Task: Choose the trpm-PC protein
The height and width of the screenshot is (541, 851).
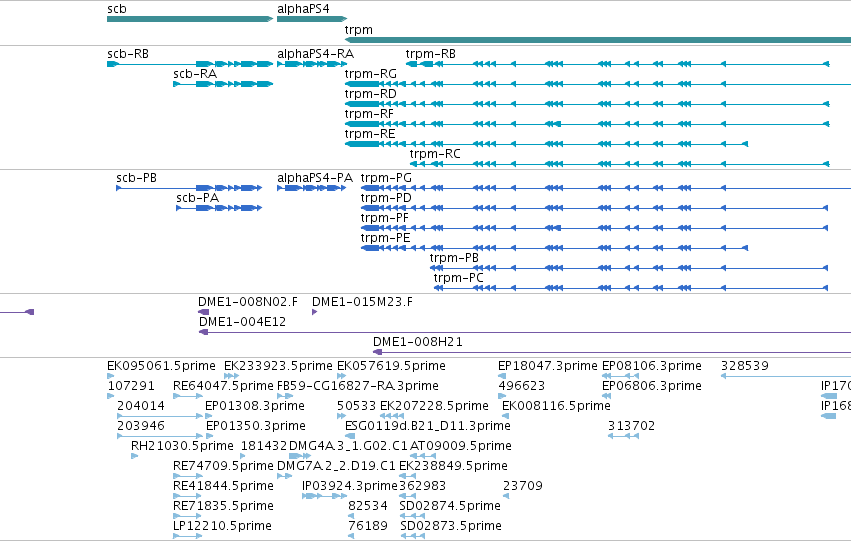Action: click(x=631, y=288)
